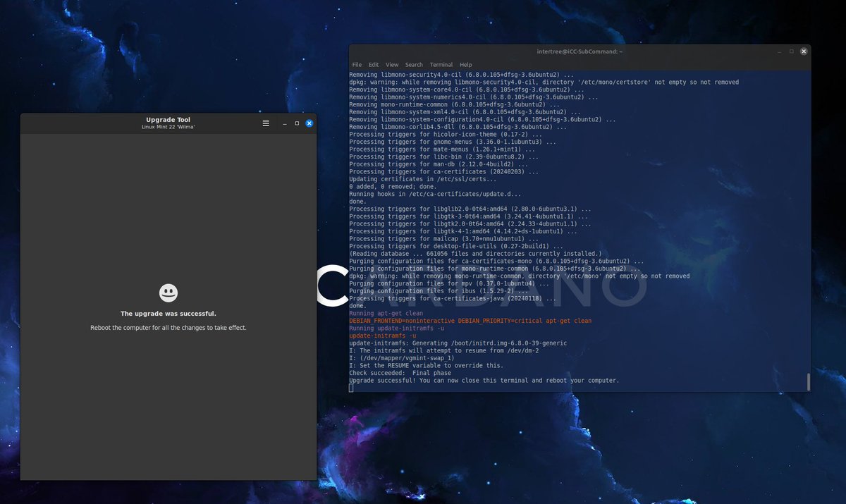
Task: Open the Terminal menu
Action: click(441, 64)
